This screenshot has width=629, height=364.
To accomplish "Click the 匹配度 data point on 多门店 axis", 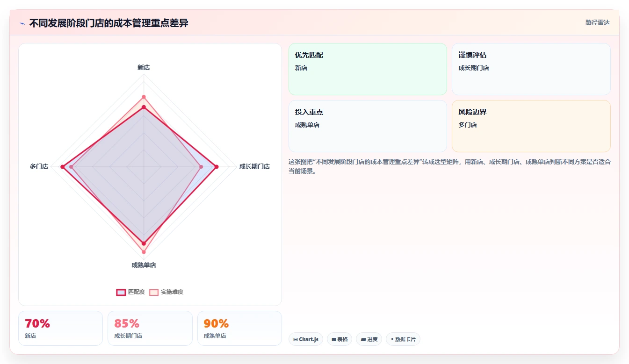I will [x=63, y=167].
